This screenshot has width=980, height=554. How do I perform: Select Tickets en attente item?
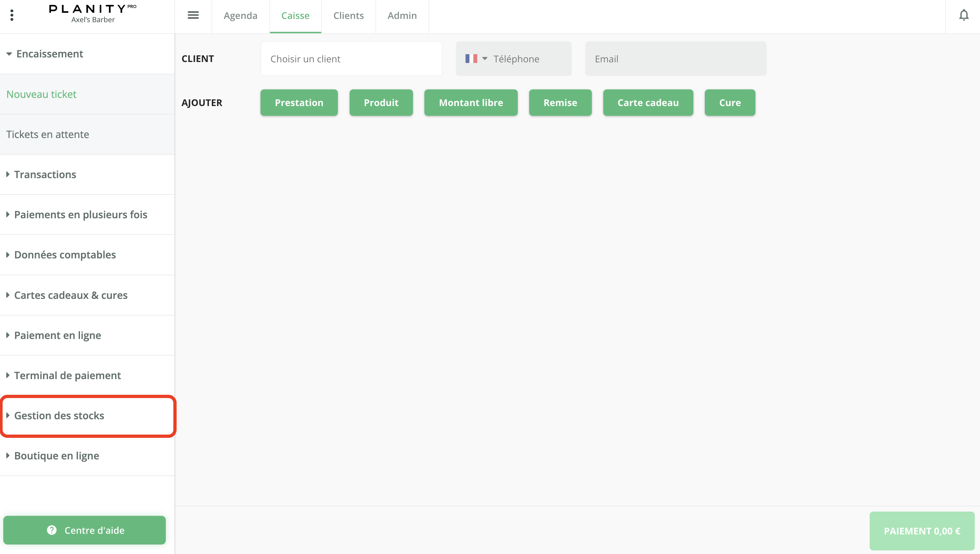[48, 134]
